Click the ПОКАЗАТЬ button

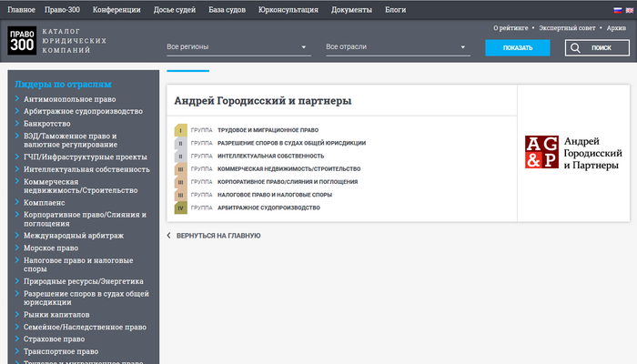(x=518, y=48)
